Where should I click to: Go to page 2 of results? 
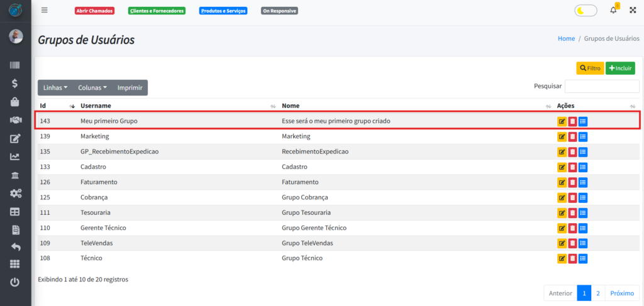598,293
